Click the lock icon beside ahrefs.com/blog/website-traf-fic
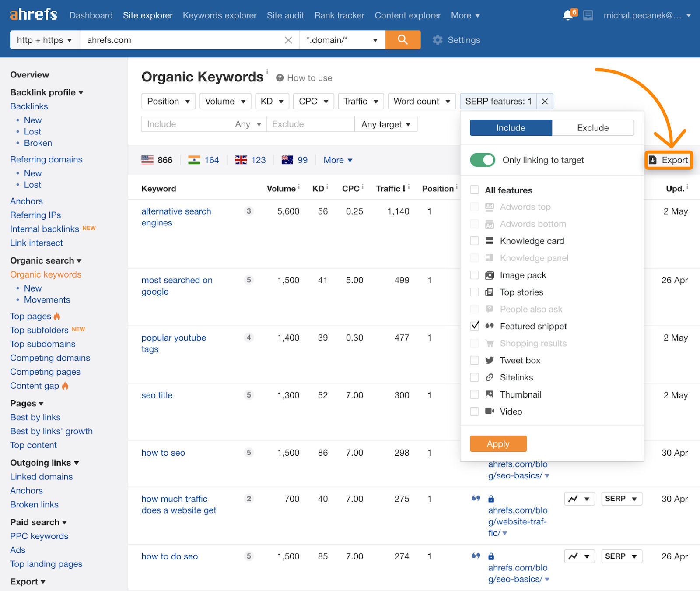Image resolution: width=700 pixels, height=591 pixels. [x=491, y=499]
